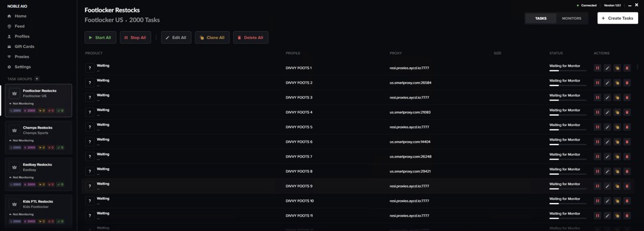
Task: Delete the DIVVY FOOTS 5 task
Action: coord(626,127)
